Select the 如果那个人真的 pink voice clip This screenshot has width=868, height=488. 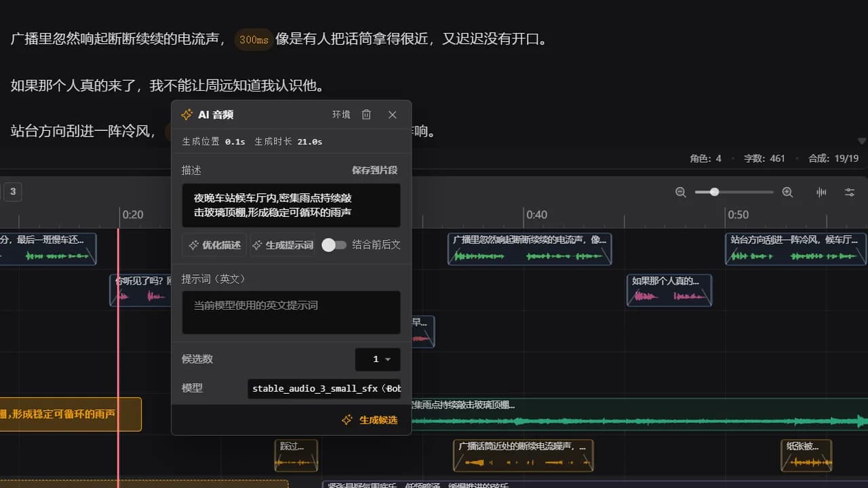[x=669, y=290]
